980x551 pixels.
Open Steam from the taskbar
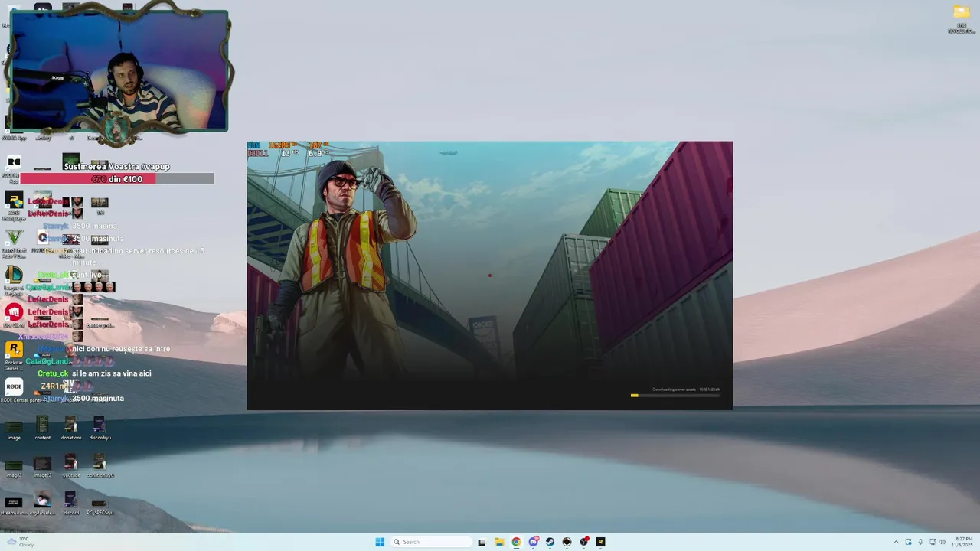550,542
